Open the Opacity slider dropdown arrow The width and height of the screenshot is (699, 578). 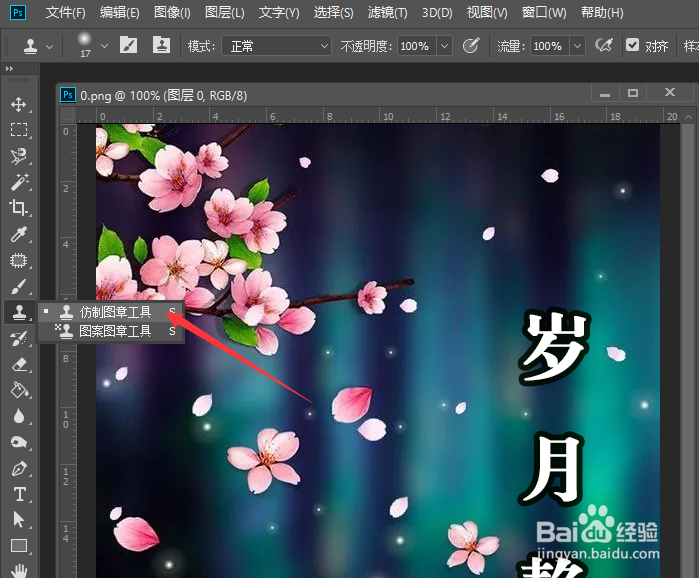tap(444, 46)
